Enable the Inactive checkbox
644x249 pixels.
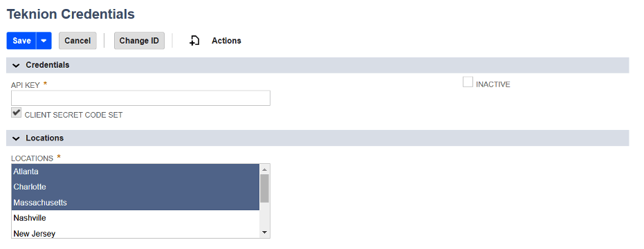click(468, 82)
